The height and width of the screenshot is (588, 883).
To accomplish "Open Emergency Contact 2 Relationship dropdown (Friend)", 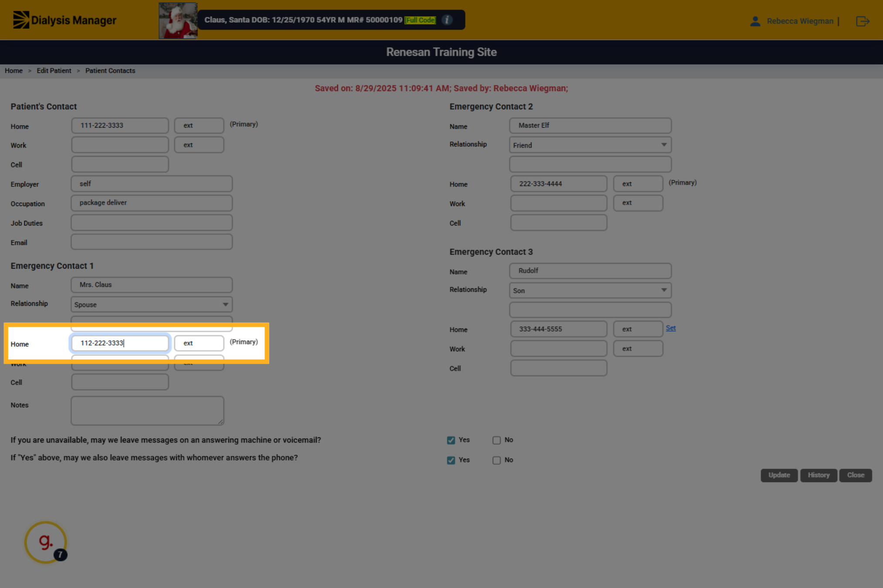I will [x=590, y=145].
